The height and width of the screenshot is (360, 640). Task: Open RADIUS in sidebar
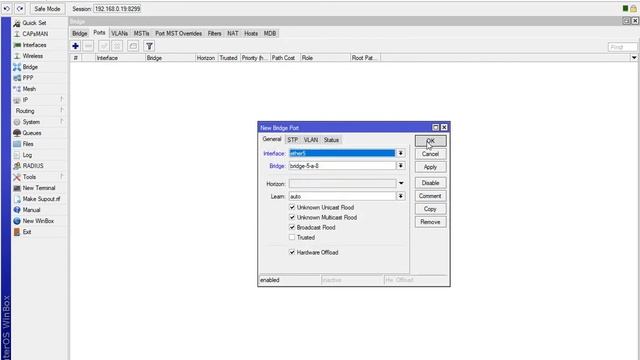pos(33,166)
